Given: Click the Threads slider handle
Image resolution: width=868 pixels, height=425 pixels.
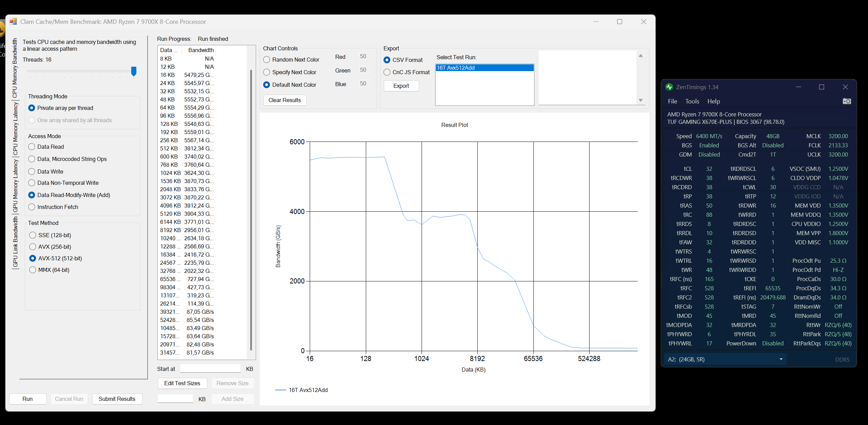Looking at the screenshot, I should (x=134, y=71).
